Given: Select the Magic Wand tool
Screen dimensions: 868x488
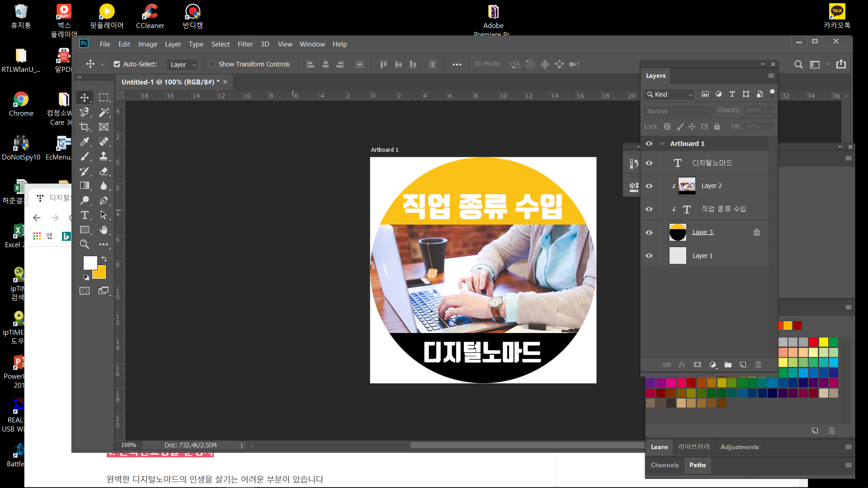Looking at the screenshot, I should pyautogui.click(x=104, y=112).
